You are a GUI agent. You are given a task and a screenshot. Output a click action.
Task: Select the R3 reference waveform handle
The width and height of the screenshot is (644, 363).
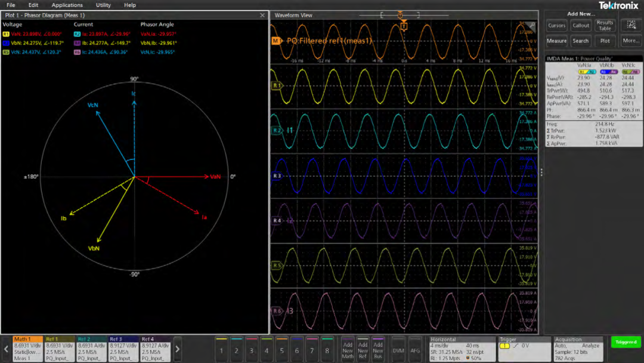tap(277, 176)
